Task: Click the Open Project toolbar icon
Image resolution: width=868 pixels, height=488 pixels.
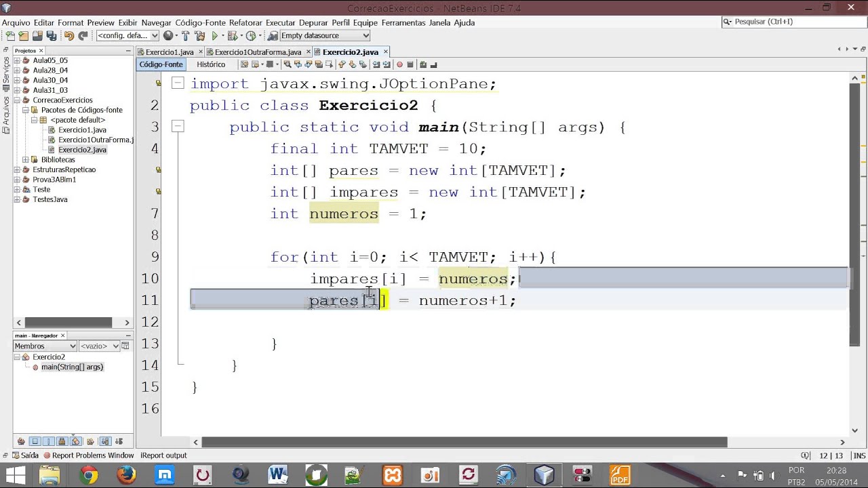Action: (37, 35)
